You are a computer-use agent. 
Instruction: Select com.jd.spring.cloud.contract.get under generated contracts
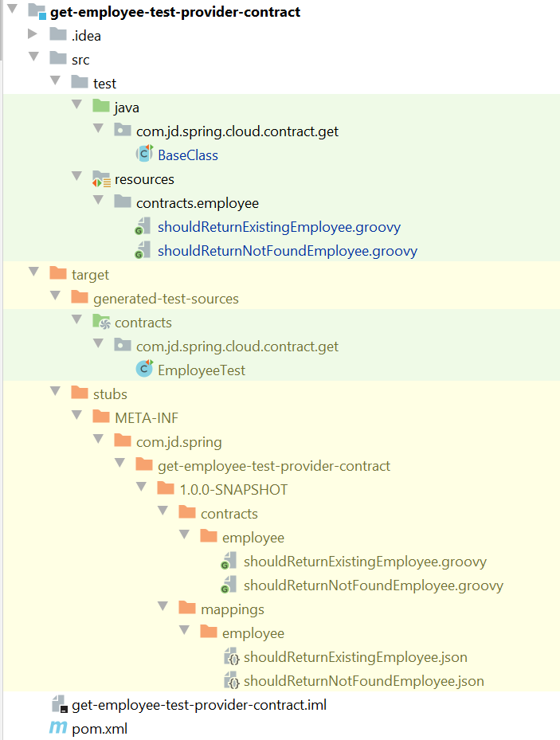(x=237, y=347)
